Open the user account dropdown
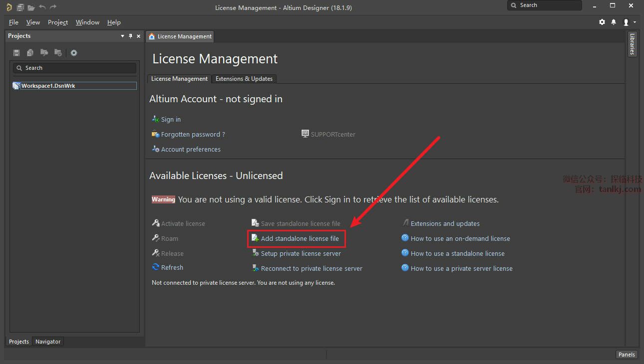644x364 pixels. [x=629, y=22]
